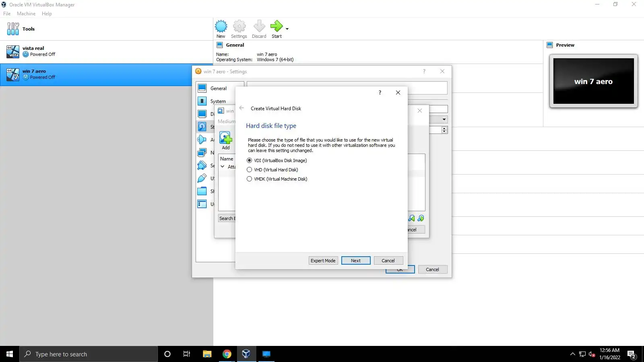The width and height of the screenshot is (644, 362).
Task: Click the USB settings icon in sidebar
Action: point(202,178)
